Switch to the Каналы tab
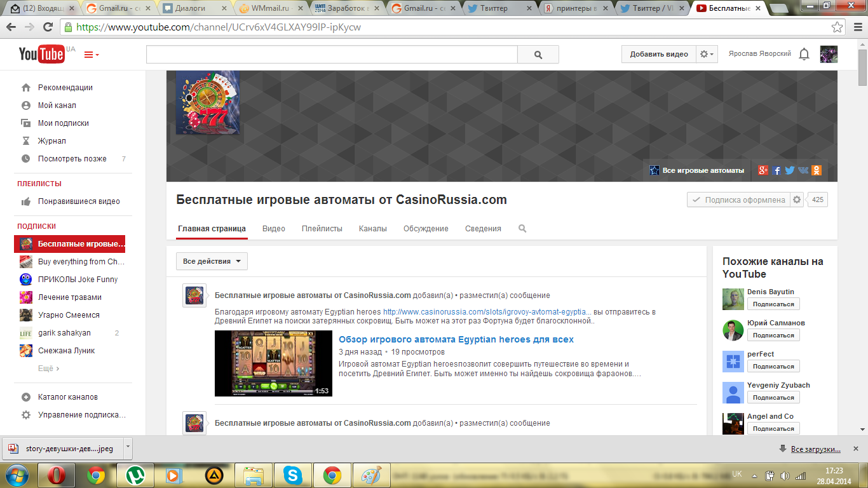The image size is (868, 488). 373,229
